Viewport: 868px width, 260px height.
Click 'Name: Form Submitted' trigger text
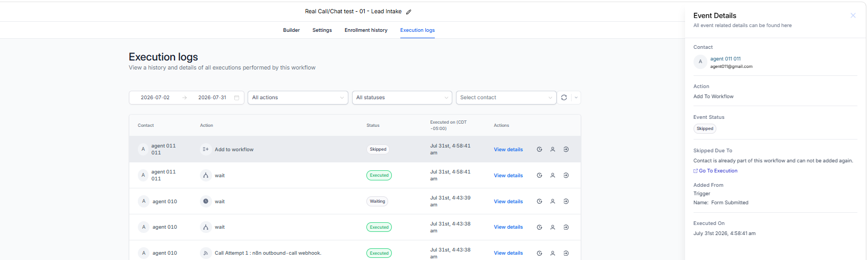[x=721, y=203]
